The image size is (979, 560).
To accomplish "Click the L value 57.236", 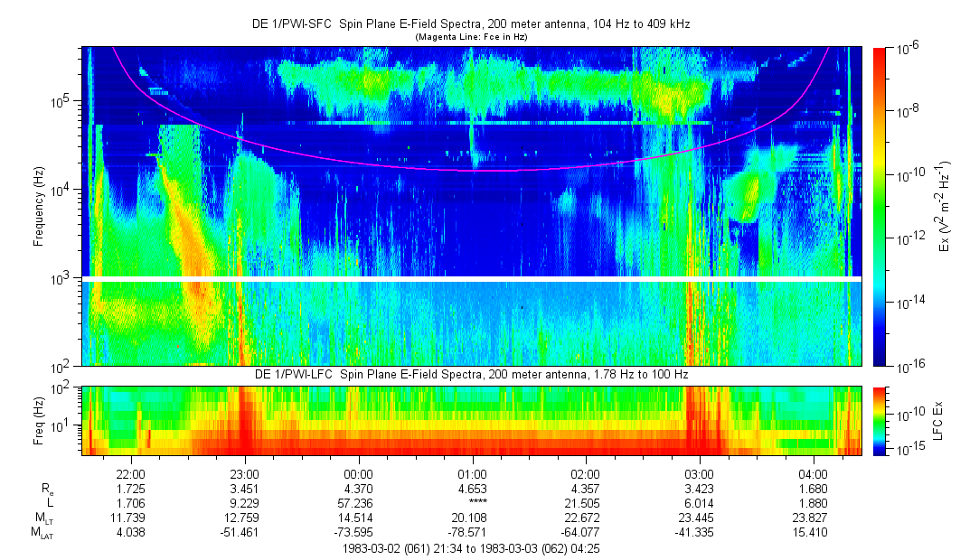I will point(359,502).
